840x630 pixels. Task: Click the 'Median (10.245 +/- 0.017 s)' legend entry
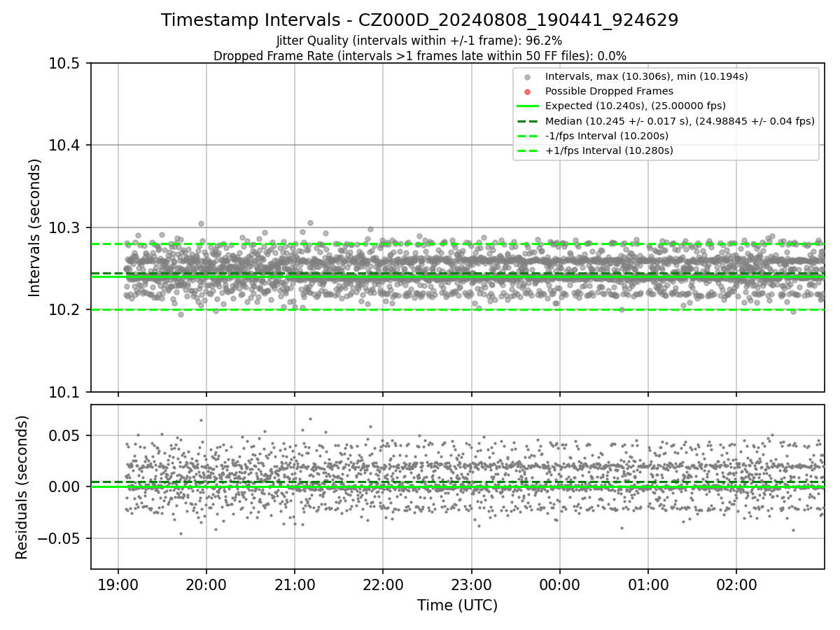point(680,121)
